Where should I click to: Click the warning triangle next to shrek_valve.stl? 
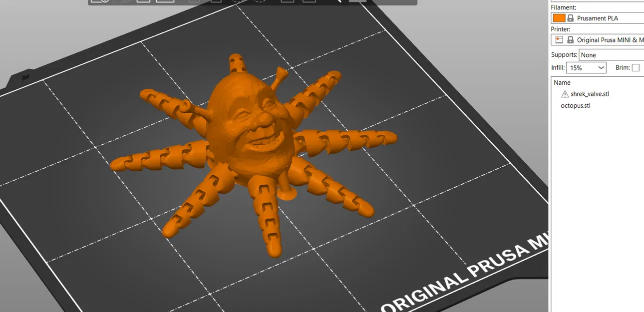[x=565, y=94]
